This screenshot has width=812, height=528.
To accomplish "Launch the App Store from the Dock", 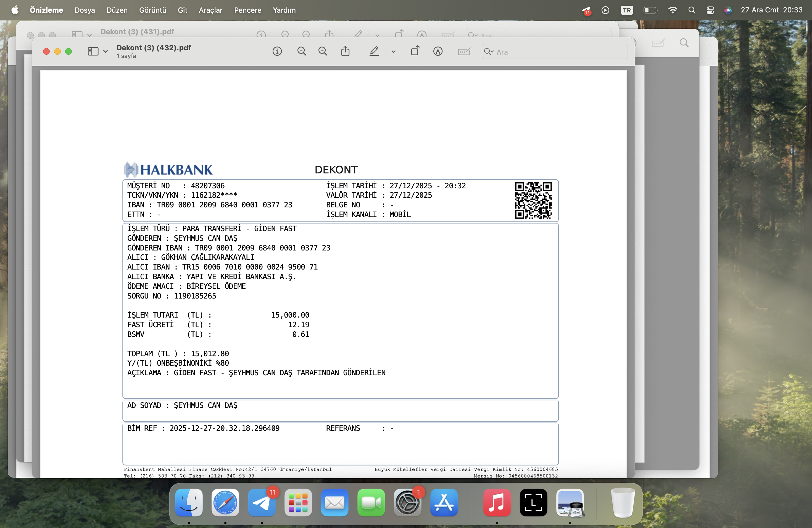I will click(444, 502).
